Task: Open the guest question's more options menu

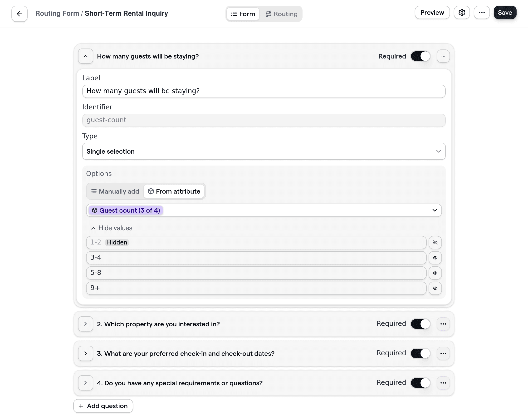Action: click(443, 56)
